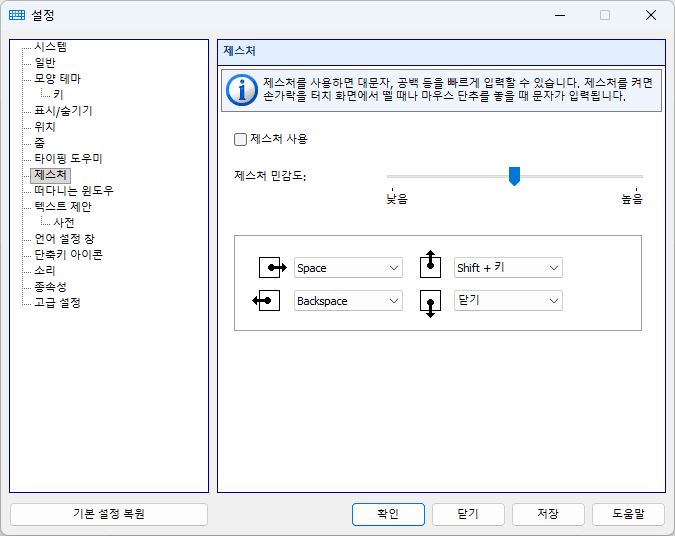675x536 pixels.
Task: Click the swipe-left gesture icon
Action: click(266, 301)
